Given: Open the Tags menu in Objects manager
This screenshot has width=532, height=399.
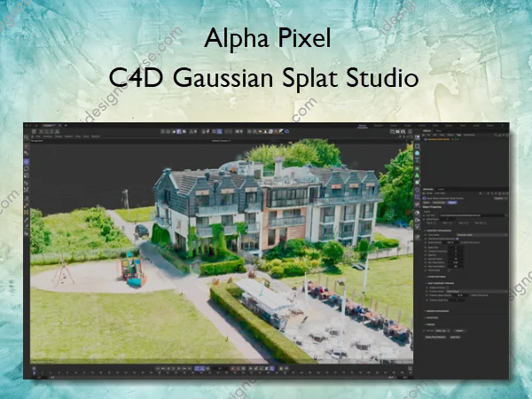Looking at the screenshot, I should [458, 135].
